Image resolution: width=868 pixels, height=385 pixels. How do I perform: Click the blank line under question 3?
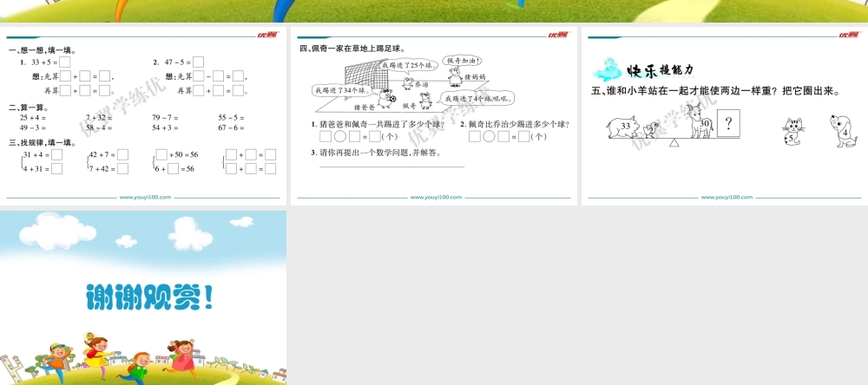pyautogui.click(x=391, y=166)
